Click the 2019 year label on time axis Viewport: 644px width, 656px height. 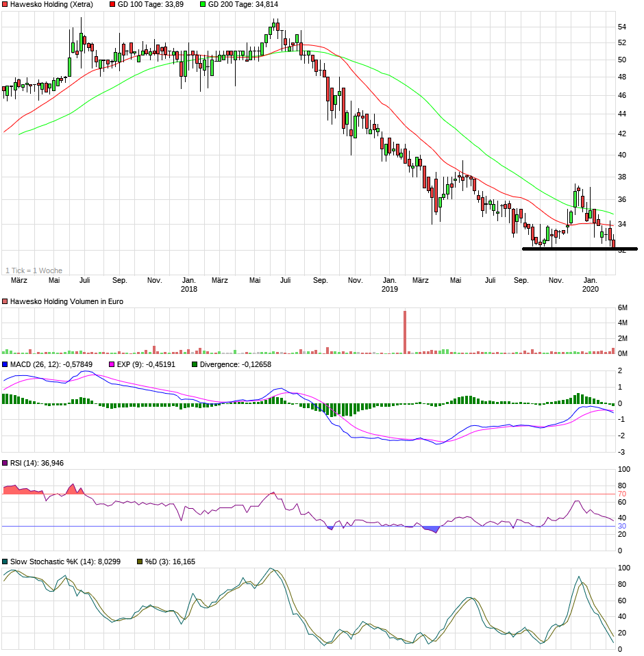pos(389,290)
